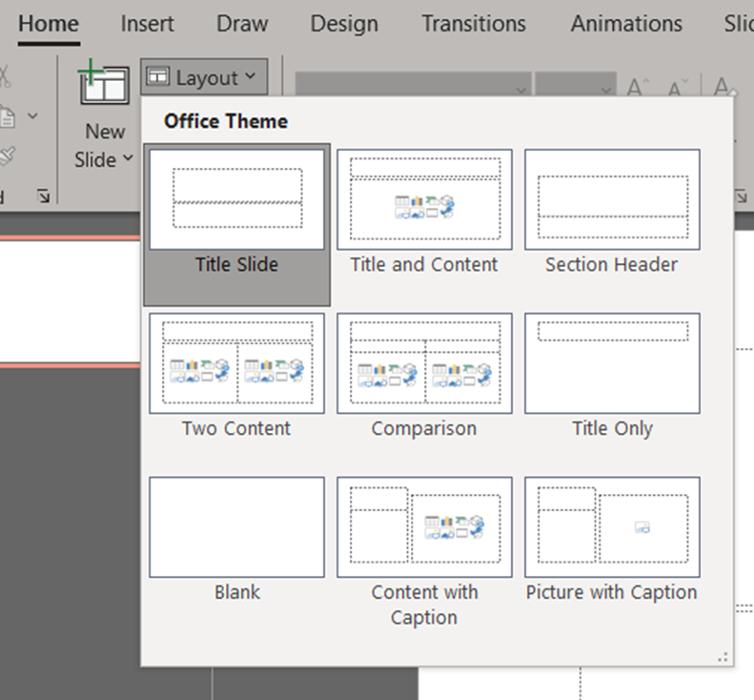Open the partially visible Slide Show tab

pos(739,24)
